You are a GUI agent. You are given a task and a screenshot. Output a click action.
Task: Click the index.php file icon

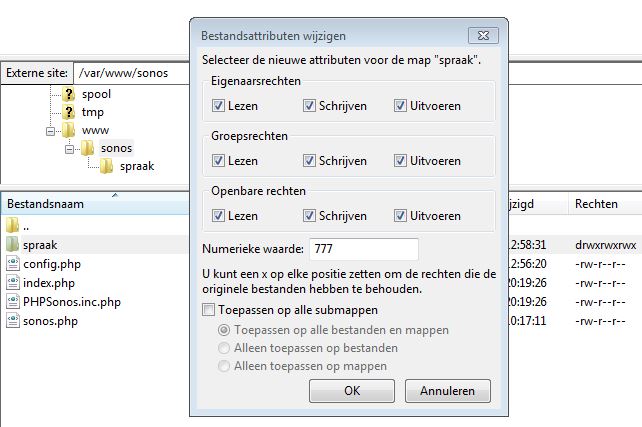13,283
